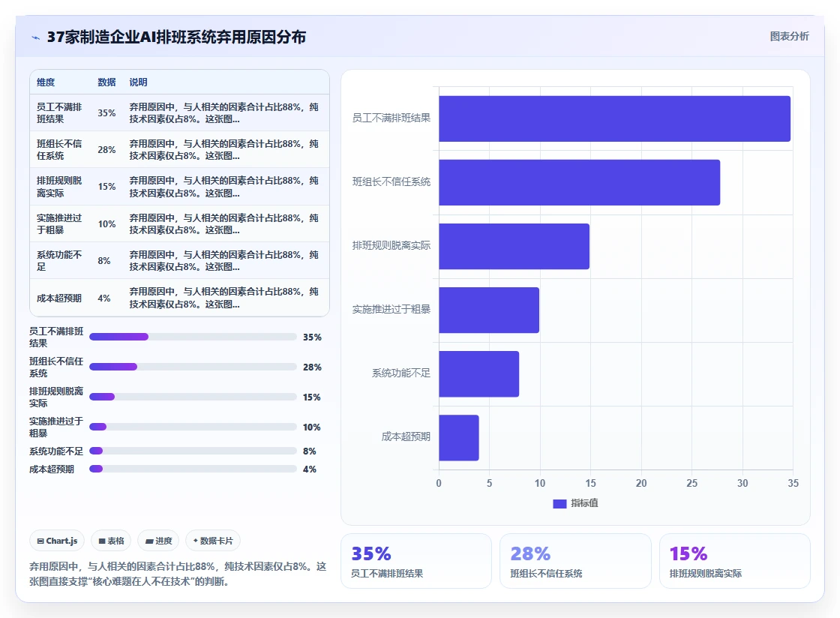This screenshot has width=840, height=618.
Task: Select the 进度 tag chip
Action: pos(158,541)
